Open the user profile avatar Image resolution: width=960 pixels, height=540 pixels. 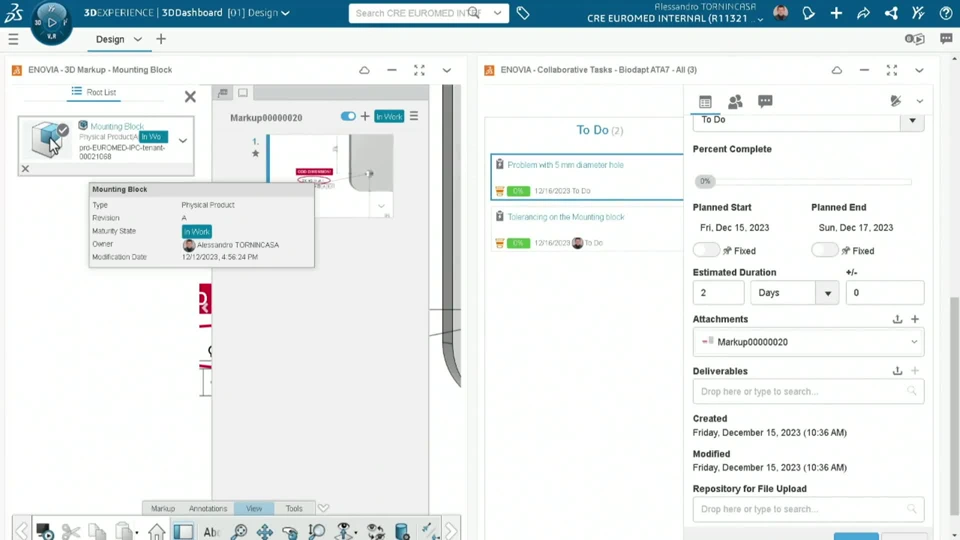tap(781, 13)
